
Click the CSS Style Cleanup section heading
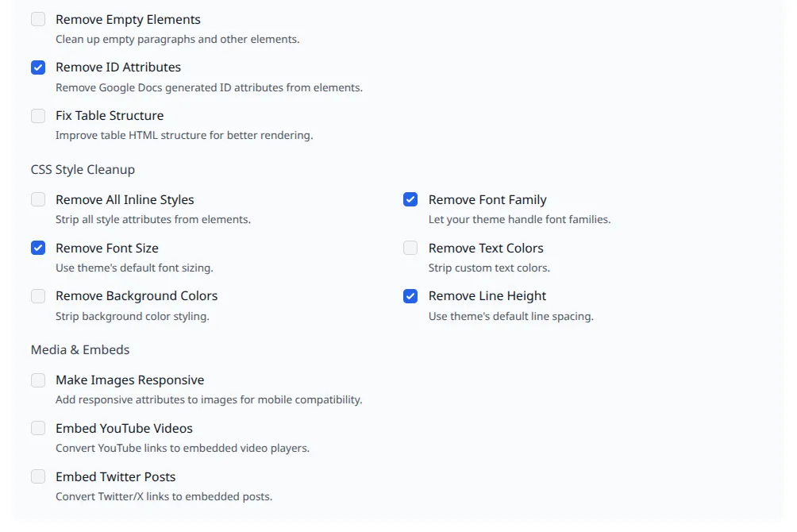pyautogui.click(x=83, y=169)
